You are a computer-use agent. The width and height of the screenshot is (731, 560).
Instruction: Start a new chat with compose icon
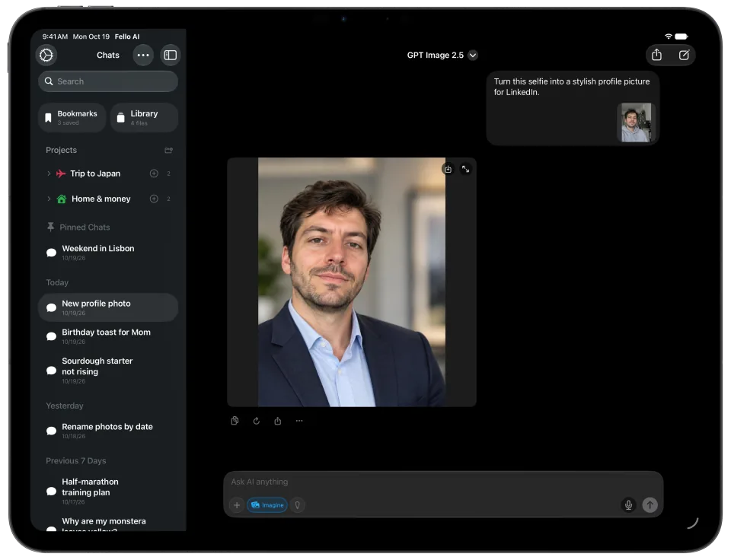(684, 55)
